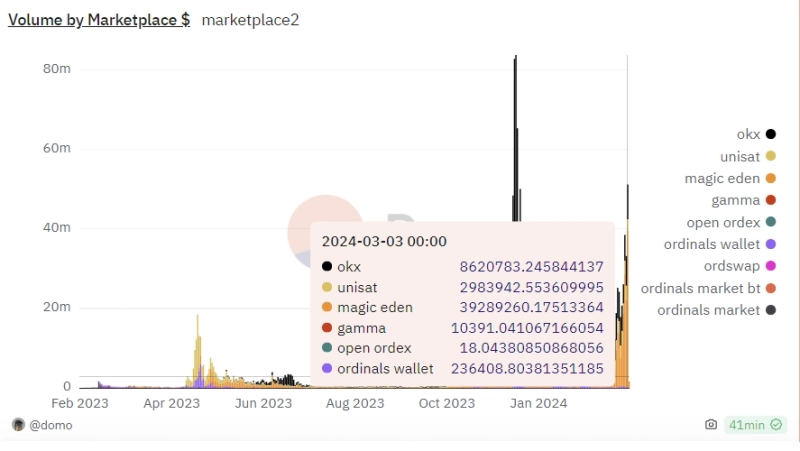Toggle the unisat series legend label

coord(740,156)
